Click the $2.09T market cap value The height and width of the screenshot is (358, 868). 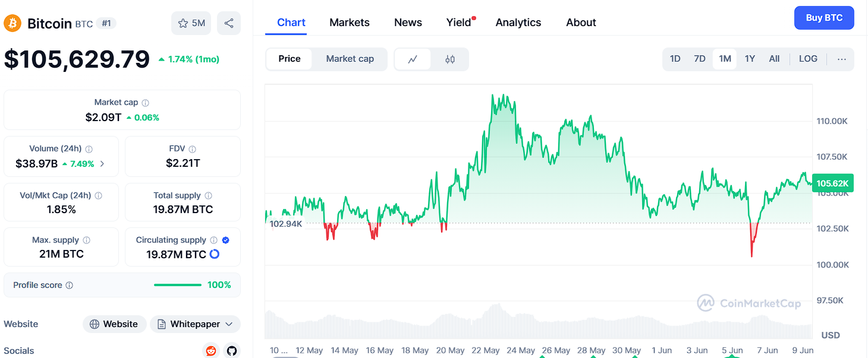[x=103, y=118]
